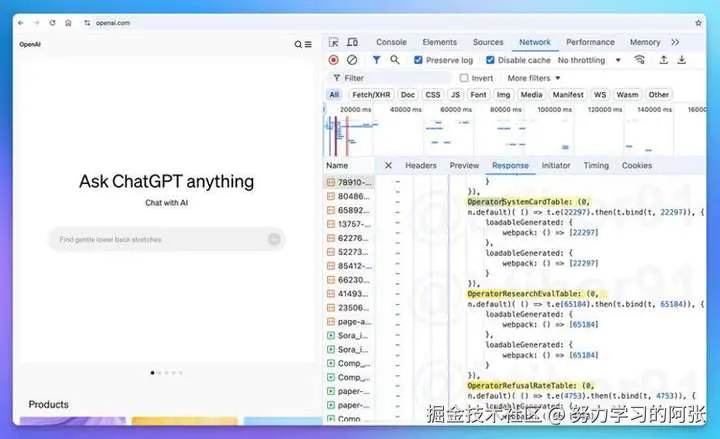Screen dimensions: 720x439
Task: Filter requests by Manifest
Action: [x=568, y=95]
